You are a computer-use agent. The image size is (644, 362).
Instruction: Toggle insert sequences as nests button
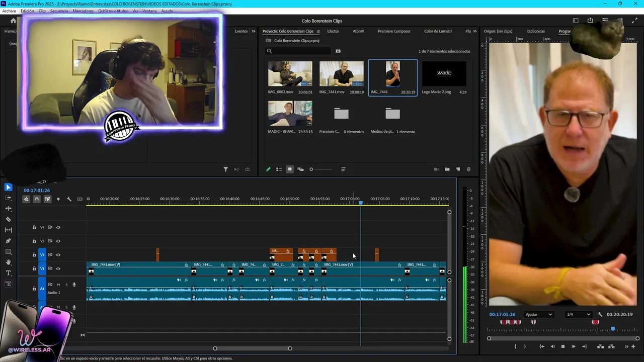26,199
